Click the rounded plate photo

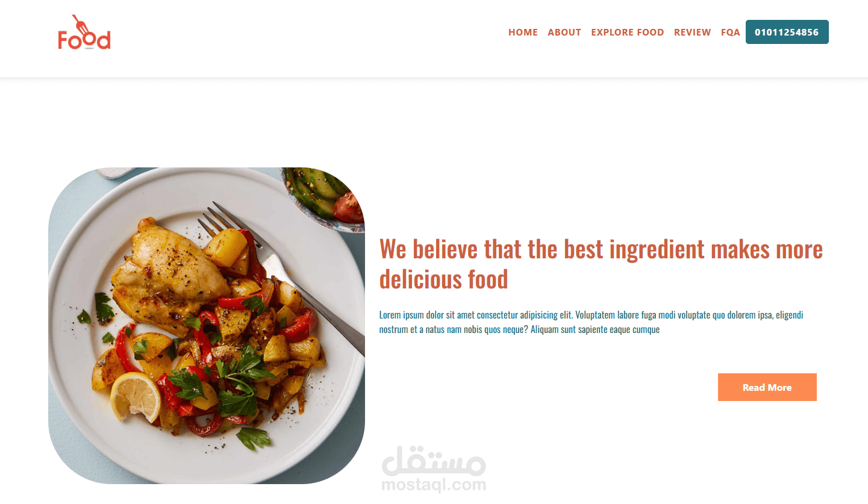207,326
